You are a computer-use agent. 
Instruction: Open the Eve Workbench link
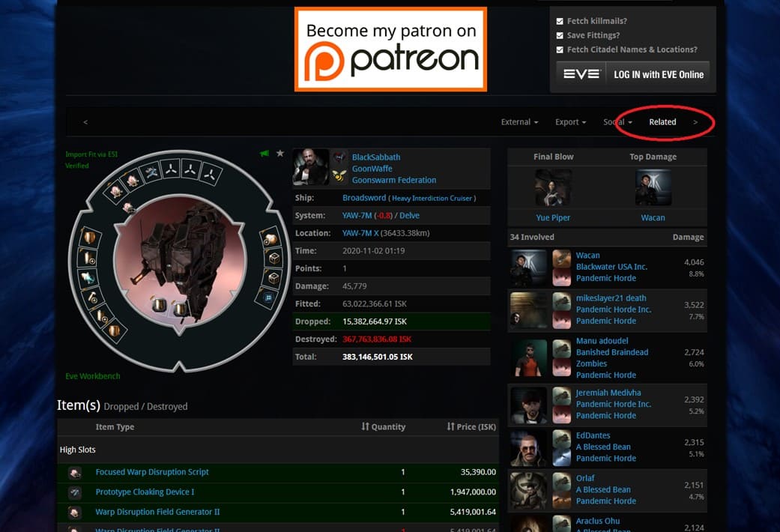[x=93, y=376]
